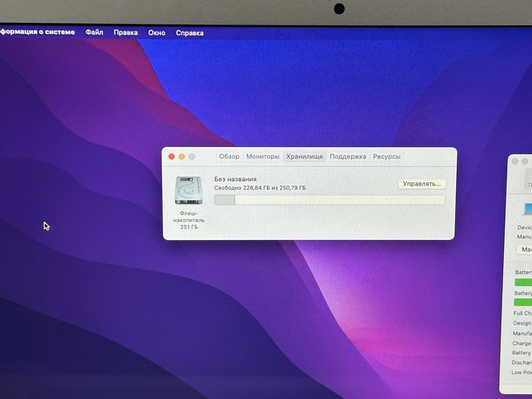Viewport: 532px width, 399px height.
Task: Switch to the Ресурсы tab
Action: tap(387, 156)
